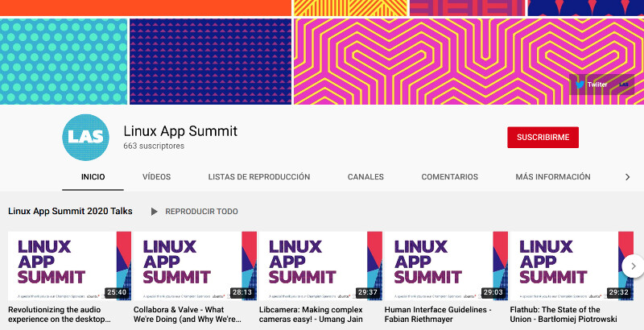Show next videos with carousel arrow

pyautogui.click(x=633, y=266)
